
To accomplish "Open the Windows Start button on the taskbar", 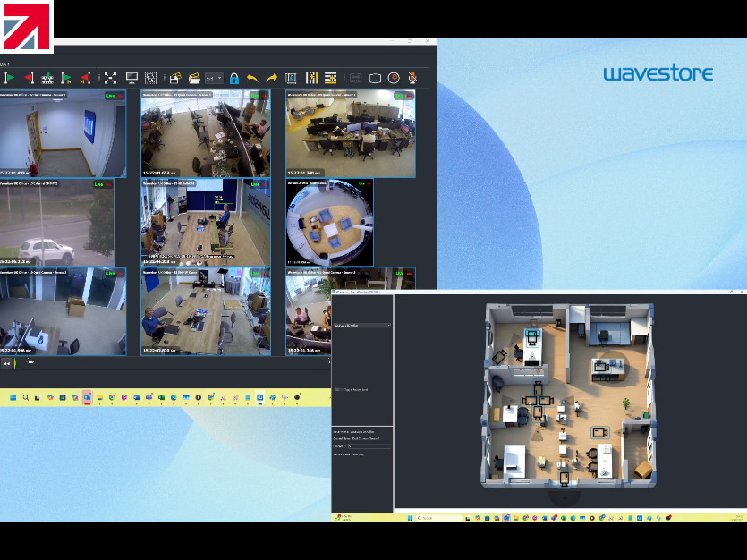I will point(13,397).
